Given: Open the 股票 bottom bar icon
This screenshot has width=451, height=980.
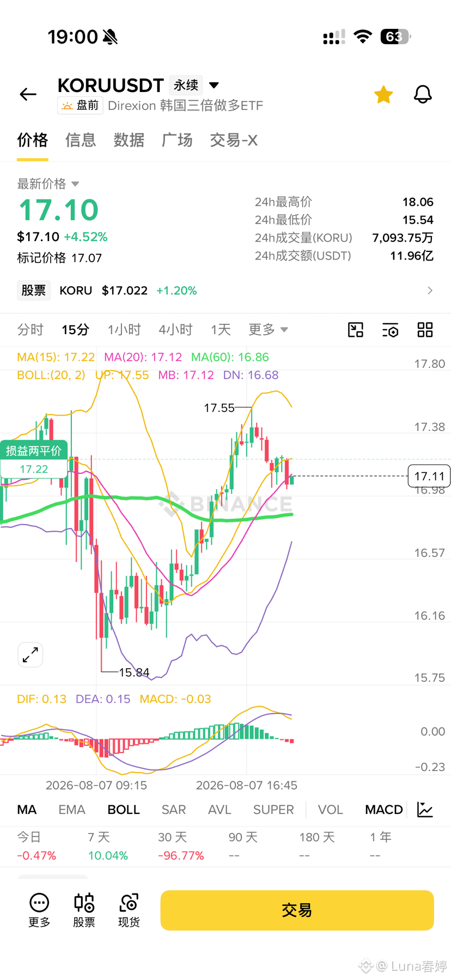Looking at the screenshot, I should tap(84, 910).
